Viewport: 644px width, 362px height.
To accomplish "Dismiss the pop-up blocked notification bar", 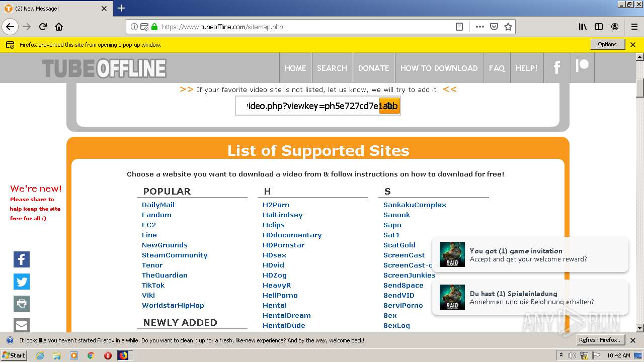I will point(633,45).
